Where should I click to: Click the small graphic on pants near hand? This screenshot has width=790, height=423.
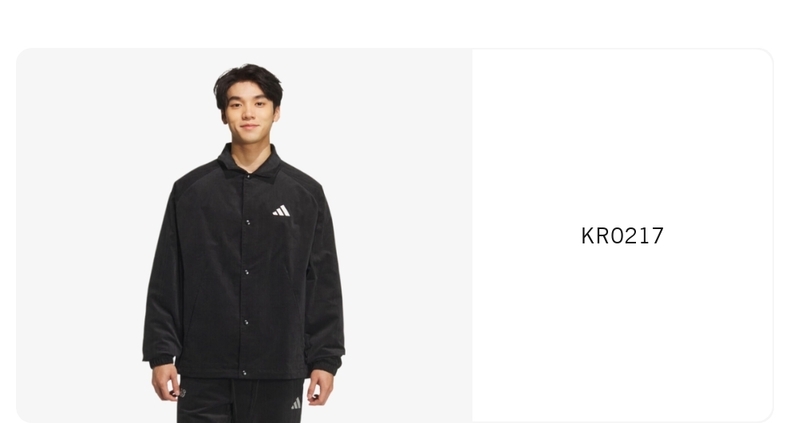pos(182,393)
